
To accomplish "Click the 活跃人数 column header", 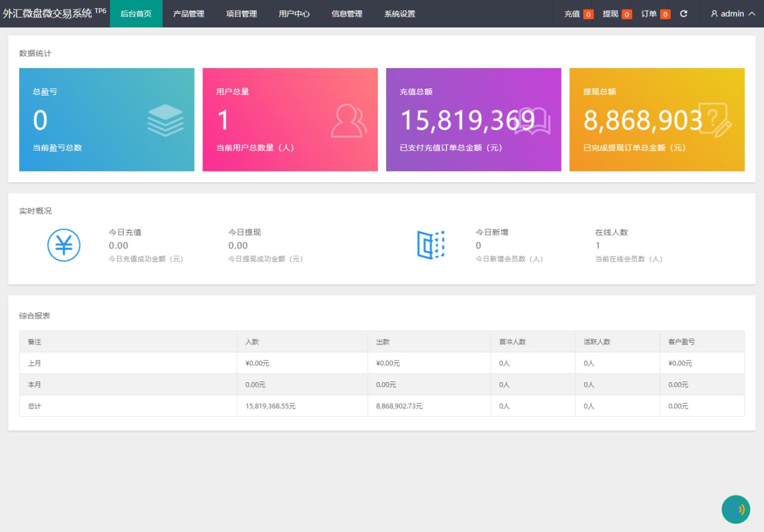I will 597,342.
